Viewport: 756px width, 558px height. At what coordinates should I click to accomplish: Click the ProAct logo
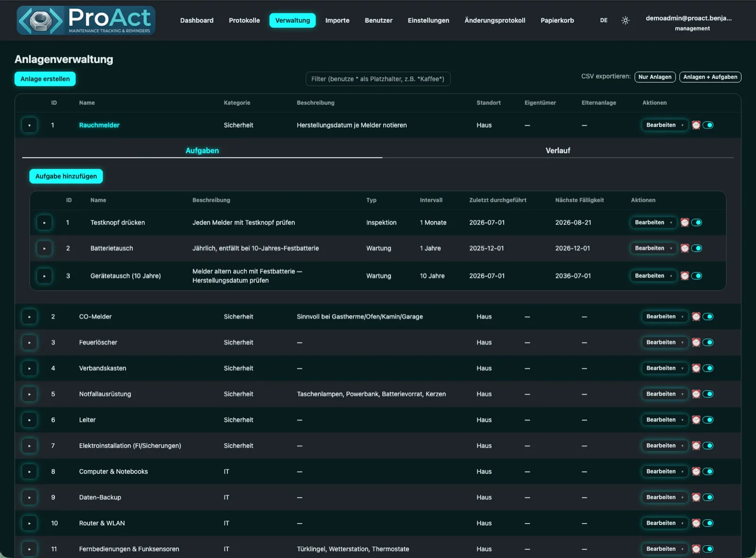[x=86, y=20]
